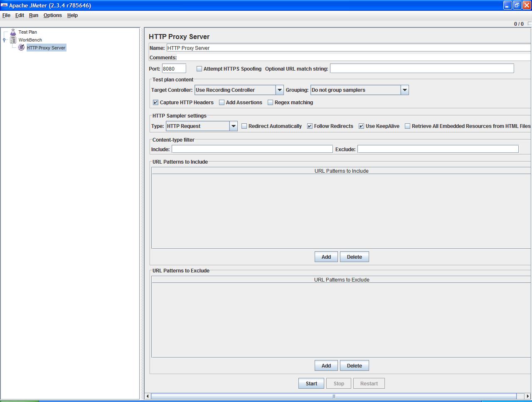Click the HTTP Proxy Server tree icon
Image resolution: width=532 pixels, height=402 pixels.
[21, 48]
